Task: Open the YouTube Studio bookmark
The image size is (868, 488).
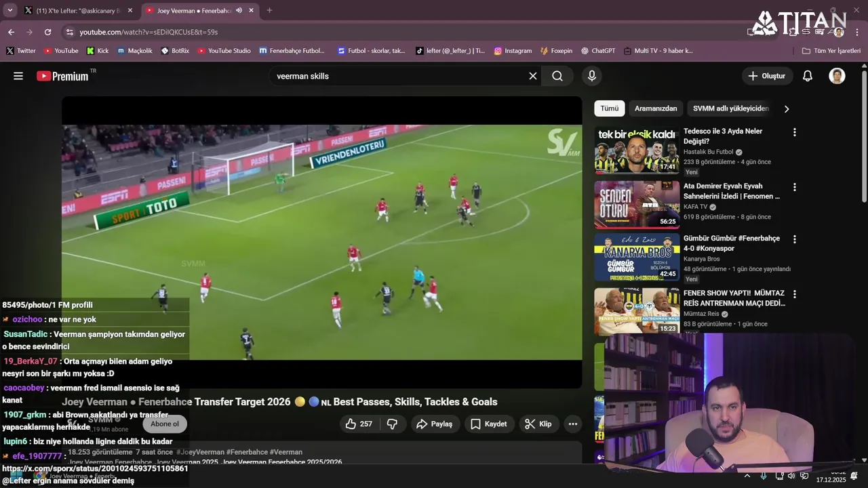Action: tap(224, 51)
